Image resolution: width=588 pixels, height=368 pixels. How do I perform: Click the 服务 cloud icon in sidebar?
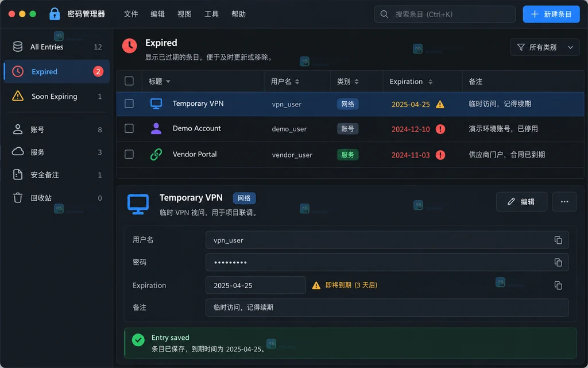pyautogui.click(x=18, y=152)
